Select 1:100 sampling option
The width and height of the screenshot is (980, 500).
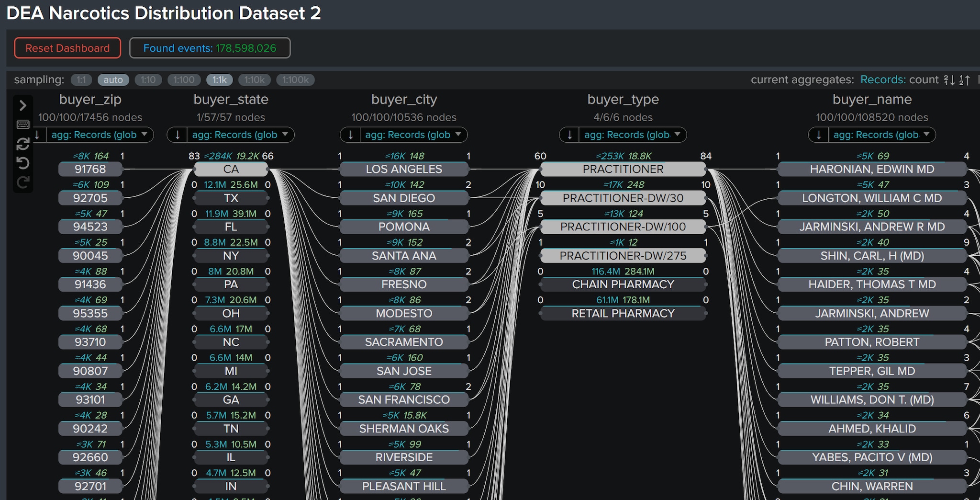(184, 80)
